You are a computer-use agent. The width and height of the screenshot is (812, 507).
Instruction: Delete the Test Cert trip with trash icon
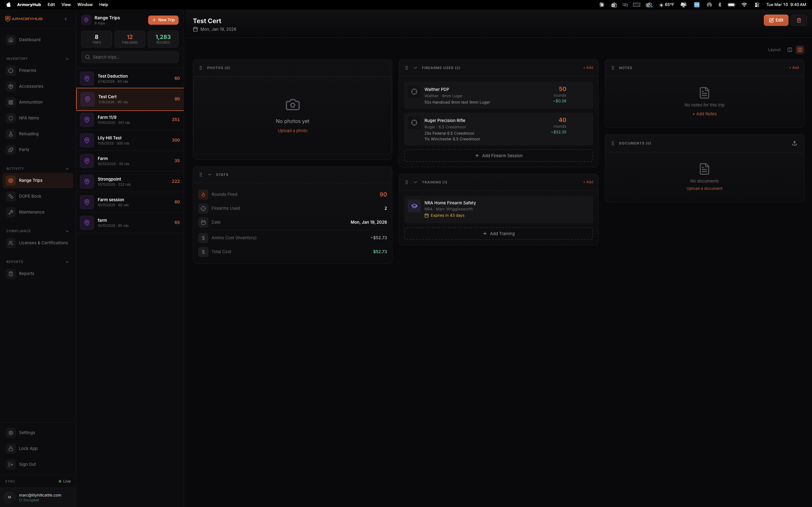[799, 20]
